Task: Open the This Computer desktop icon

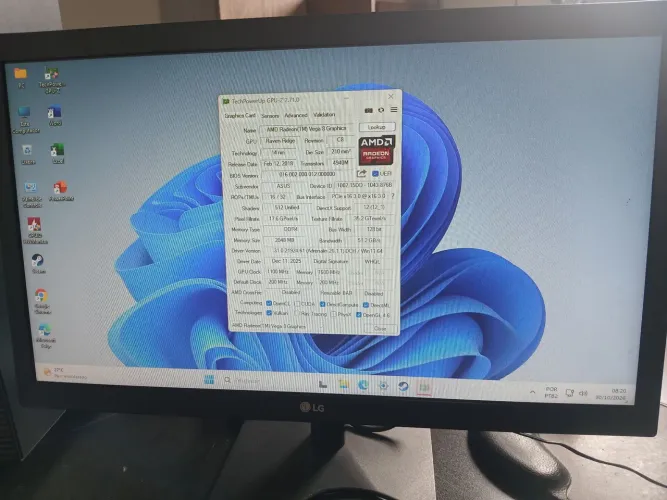Action: coord(25,120)
